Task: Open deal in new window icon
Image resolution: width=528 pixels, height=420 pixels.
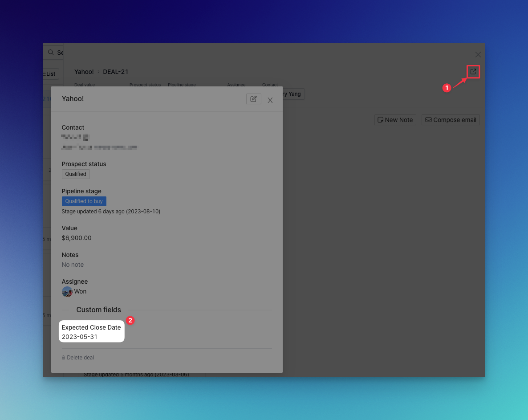Action: point(473,71)
